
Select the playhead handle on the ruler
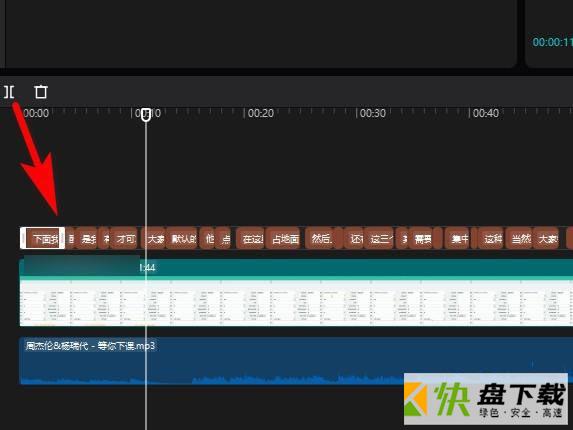(x=146, y=114)
